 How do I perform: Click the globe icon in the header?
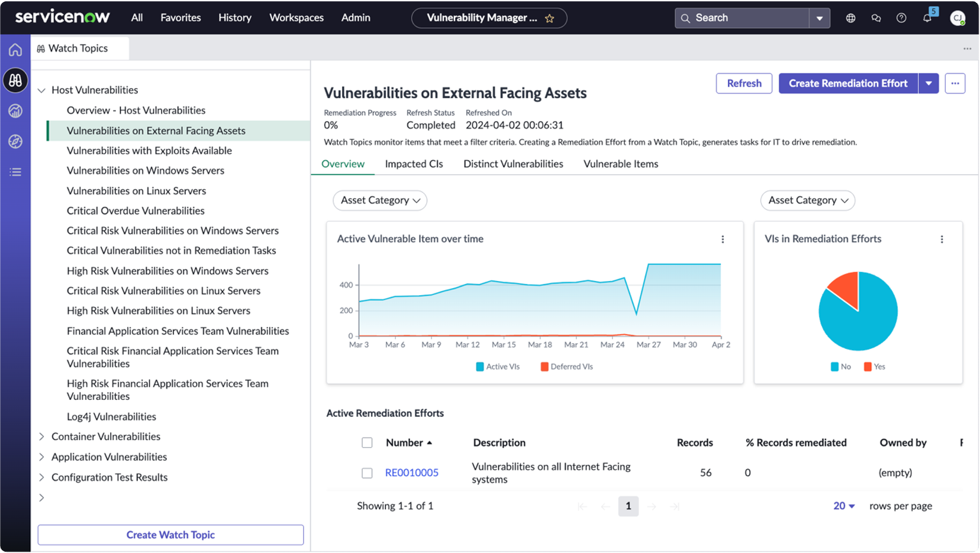pos(850,18)
